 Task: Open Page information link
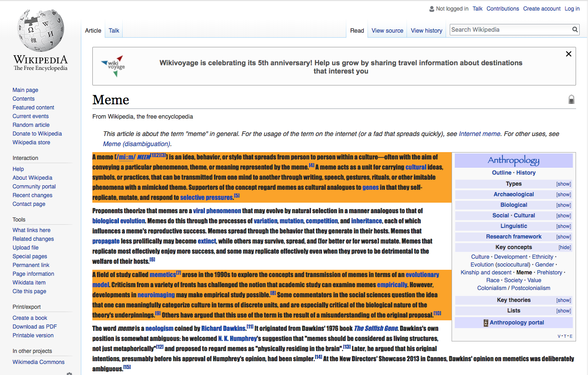(x=33, y=274)
